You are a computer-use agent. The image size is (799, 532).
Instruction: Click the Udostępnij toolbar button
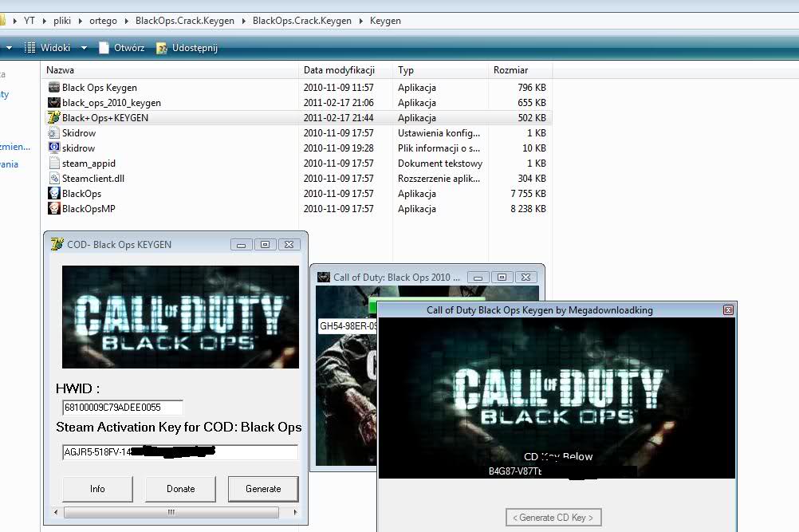pyautogui.click(x=187, y=48)
